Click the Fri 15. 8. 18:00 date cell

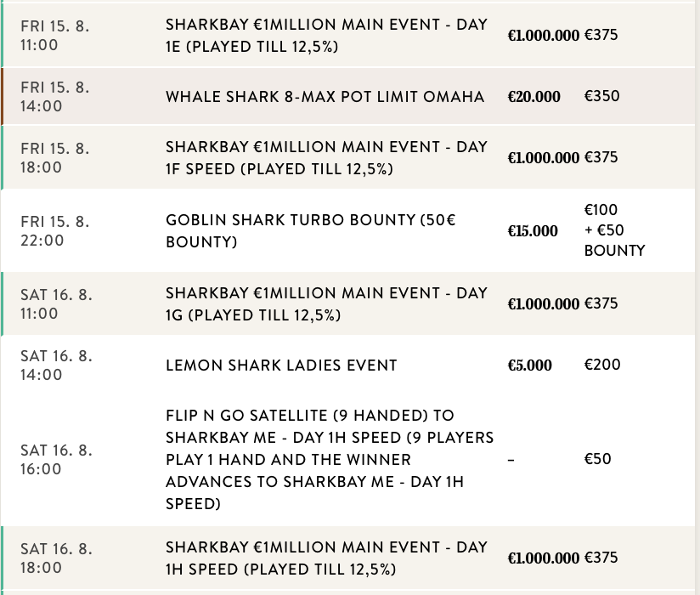click(x=55, y=158)
